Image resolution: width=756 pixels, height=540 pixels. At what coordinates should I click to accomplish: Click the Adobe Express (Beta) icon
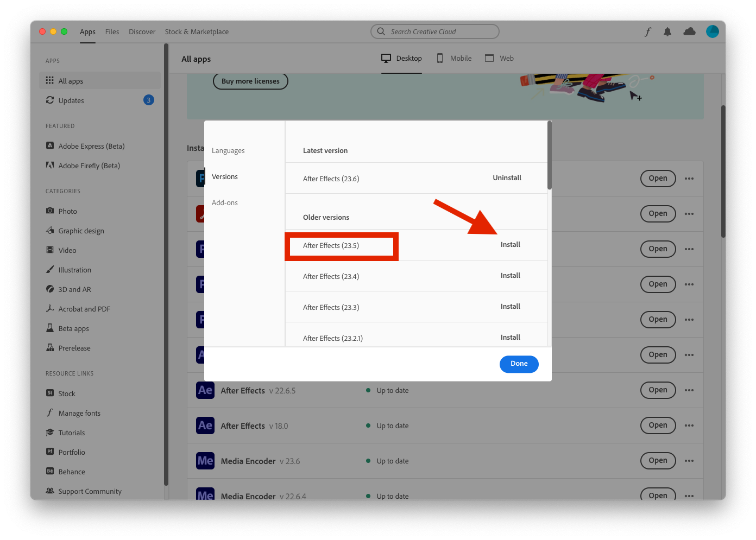[x=50, y=145]
